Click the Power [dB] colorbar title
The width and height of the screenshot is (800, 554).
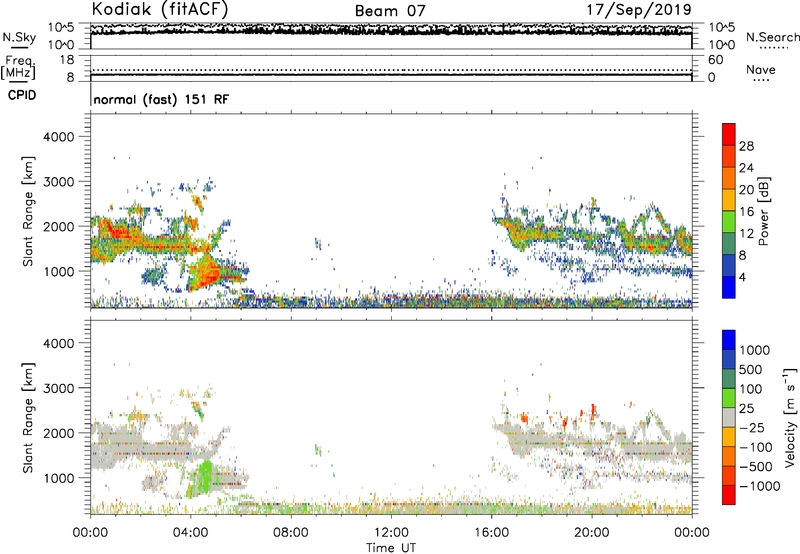click(763, 211)
